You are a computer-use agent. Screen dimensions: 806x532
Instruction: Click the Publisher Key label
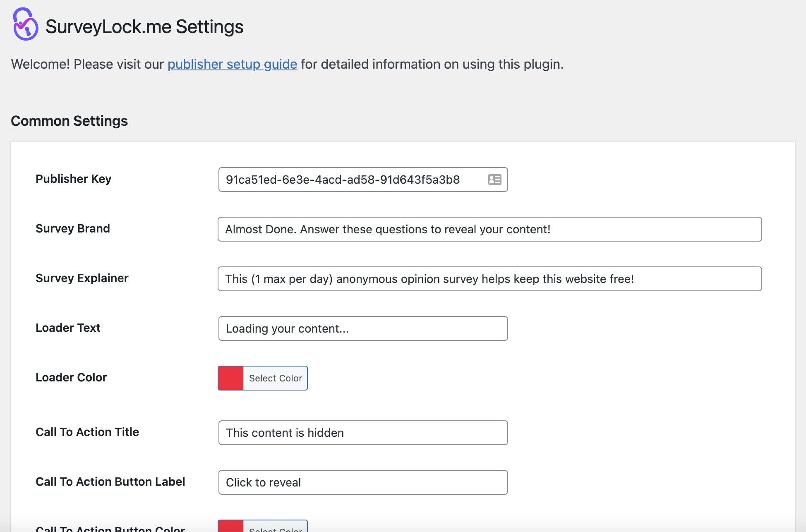click(x=73, y=179)
